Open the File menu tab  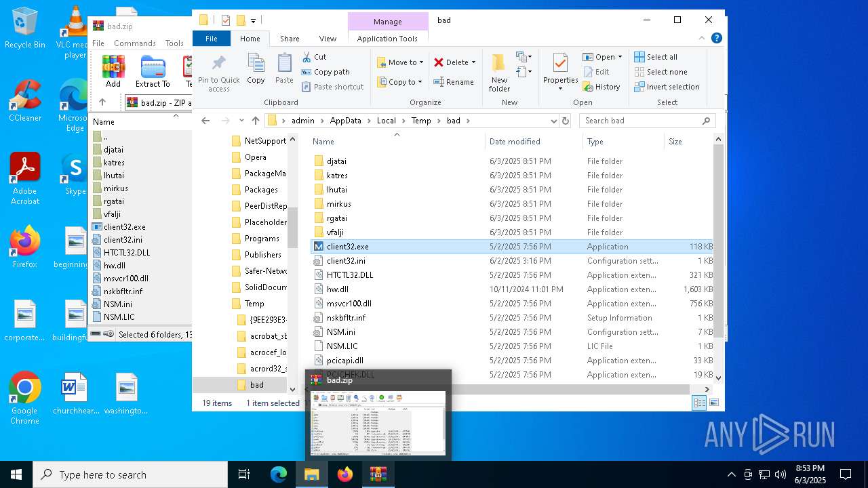pyautogui.click(x=212, y=39)
